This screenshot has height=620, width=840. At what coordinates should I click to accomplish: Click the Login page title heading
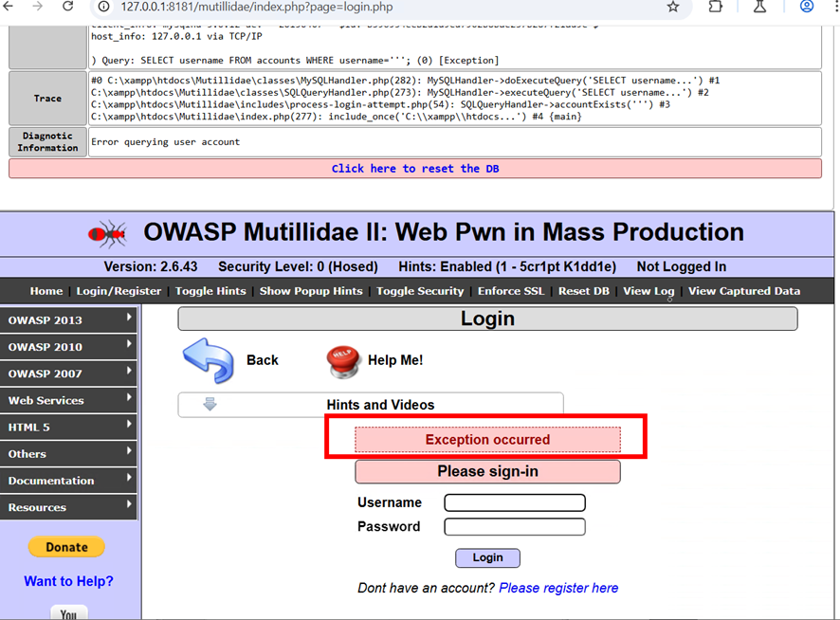[x=487, y=319]
